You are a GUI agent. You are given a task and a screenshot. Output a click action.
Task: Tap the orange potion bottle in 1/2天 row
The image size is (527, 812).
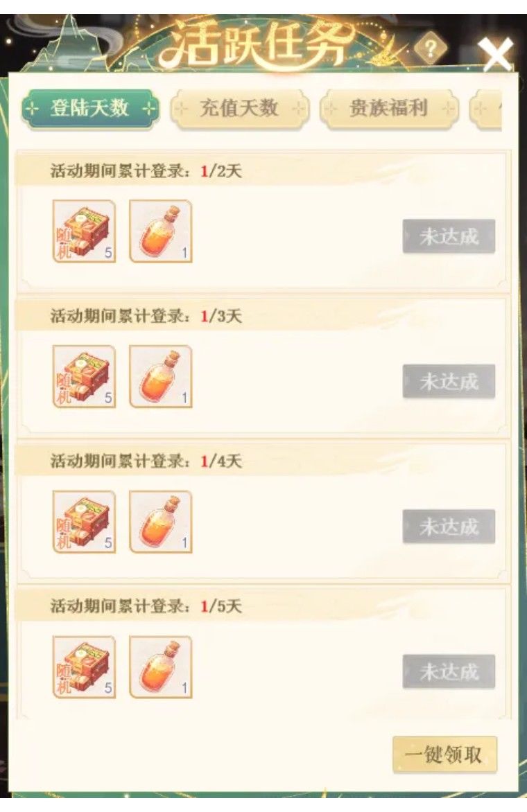coord(161,231)
